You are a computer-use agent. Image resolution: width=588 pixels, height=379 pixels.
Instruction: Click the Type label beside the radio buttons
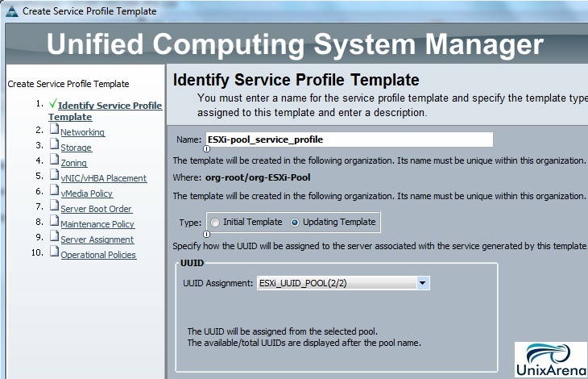coord(190,223)
